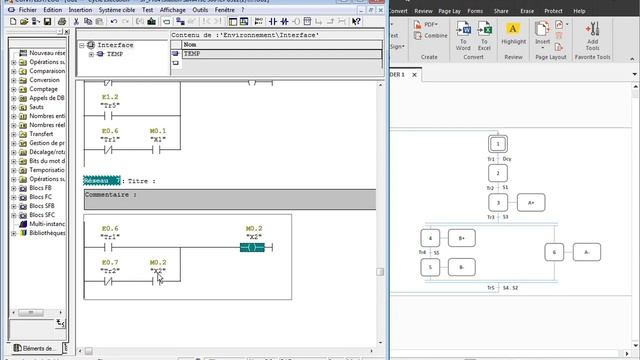Open the Share tab in the PDF editor
The image size is (640, 360).
501,11
